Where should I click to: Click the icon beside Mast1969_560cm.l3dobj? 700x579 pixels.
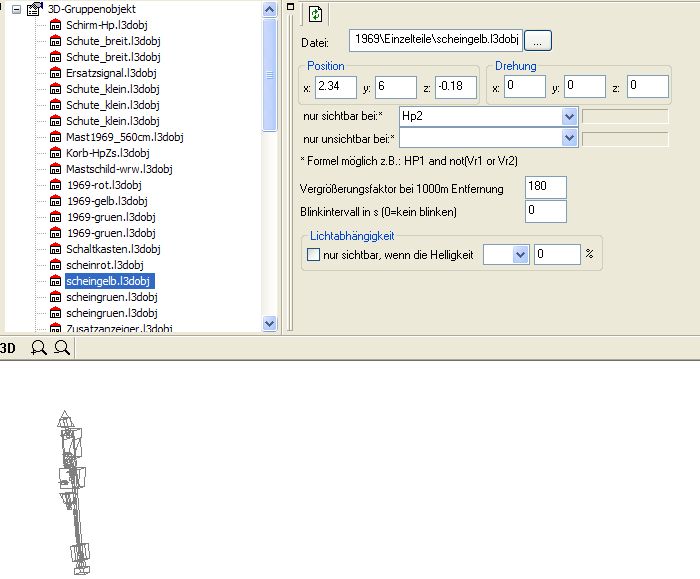click(55, 137)
